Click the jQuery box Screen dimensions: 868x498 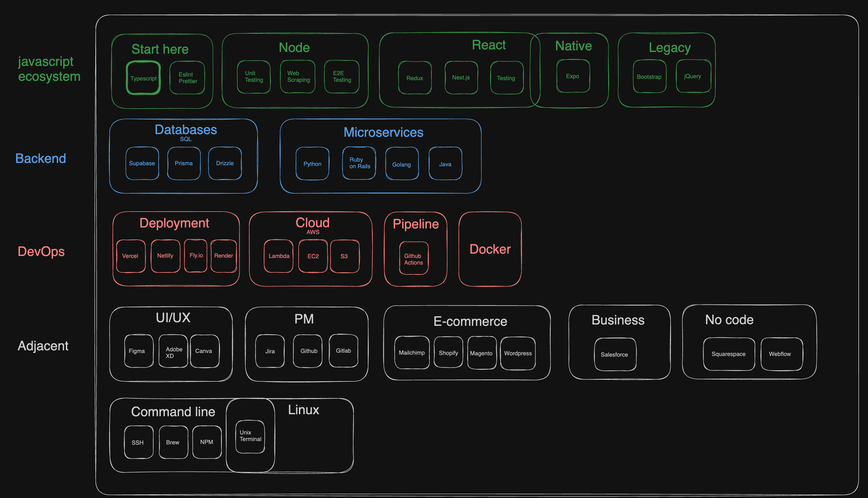click(693, 76)
